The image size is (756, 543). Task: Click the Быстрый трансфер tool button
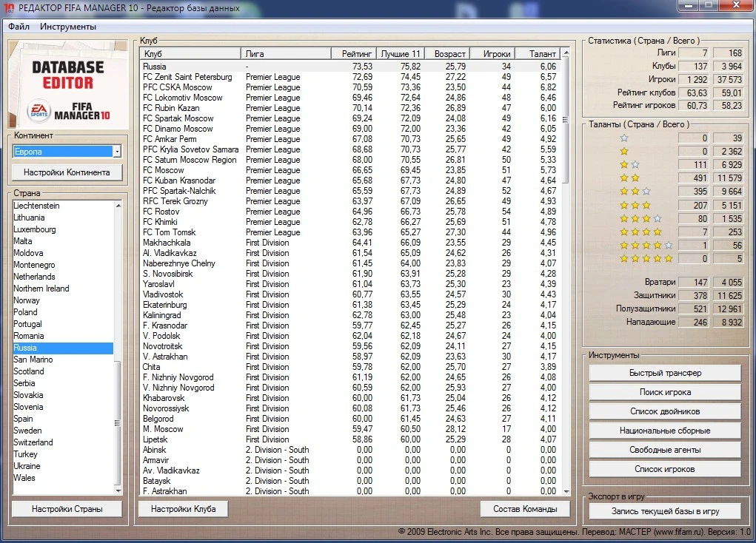[665, 373]
